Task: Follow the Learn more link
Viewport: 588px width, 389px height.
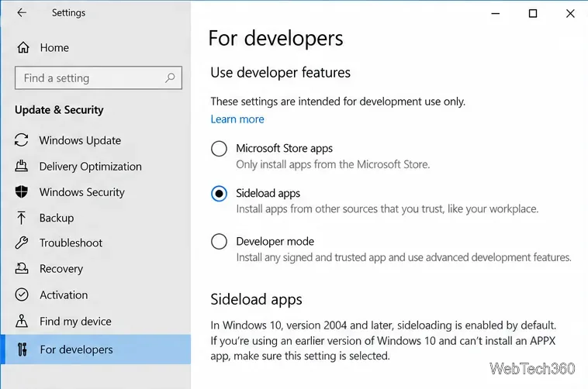Action: click(x=237, y=119)
